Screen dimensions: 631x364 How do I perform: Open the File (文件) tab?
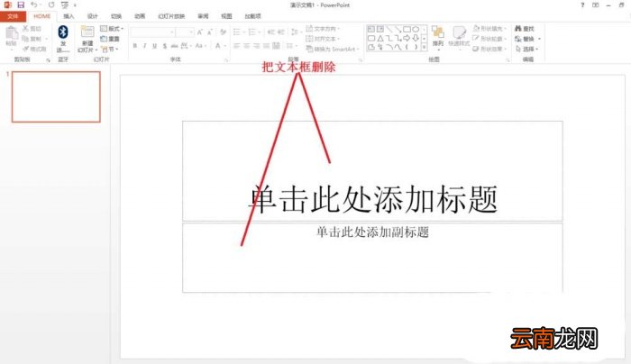click(x=13, y=16)
